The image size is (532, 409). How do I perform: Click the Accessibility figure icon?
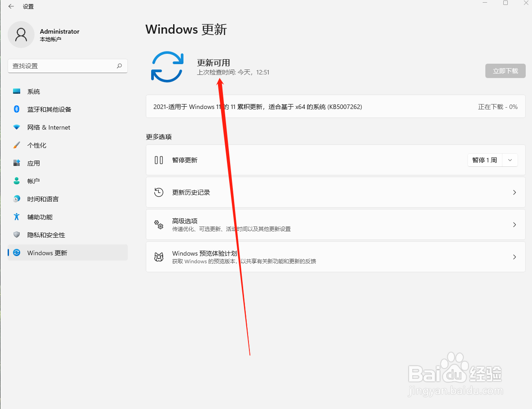pos(17,217)
